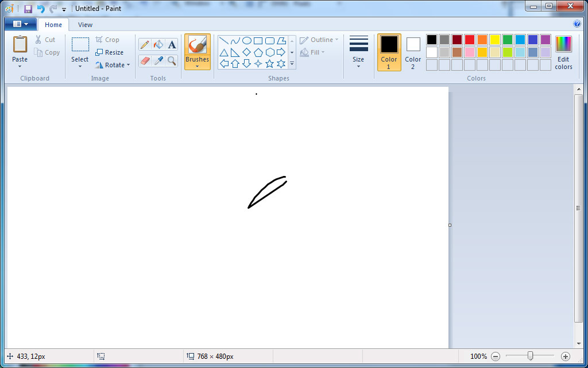Choose the Oval shape

coord(247,41)
